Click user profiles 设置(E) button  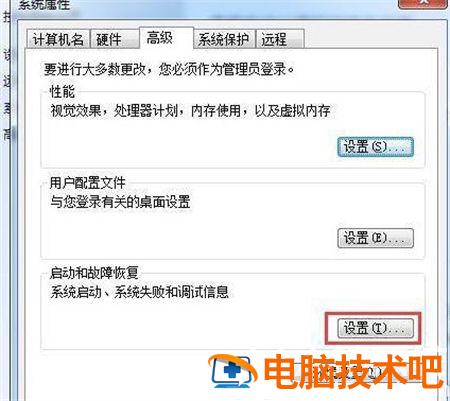click(375, 238)
